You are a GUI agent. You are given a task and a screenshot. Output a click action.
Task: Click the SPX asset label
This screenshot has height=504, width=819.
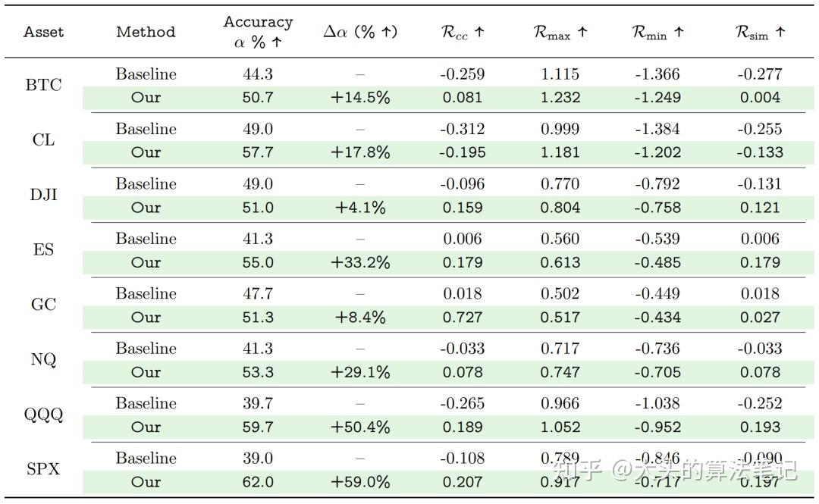point(43,469)
